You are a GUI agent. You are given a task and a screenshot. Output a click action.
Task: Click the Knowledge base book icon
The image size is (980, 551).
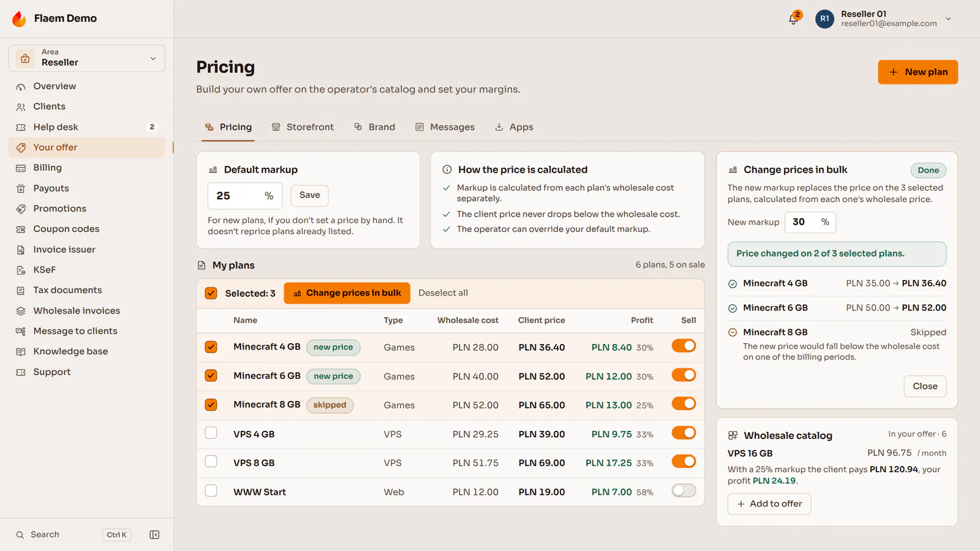click(21, 351)
